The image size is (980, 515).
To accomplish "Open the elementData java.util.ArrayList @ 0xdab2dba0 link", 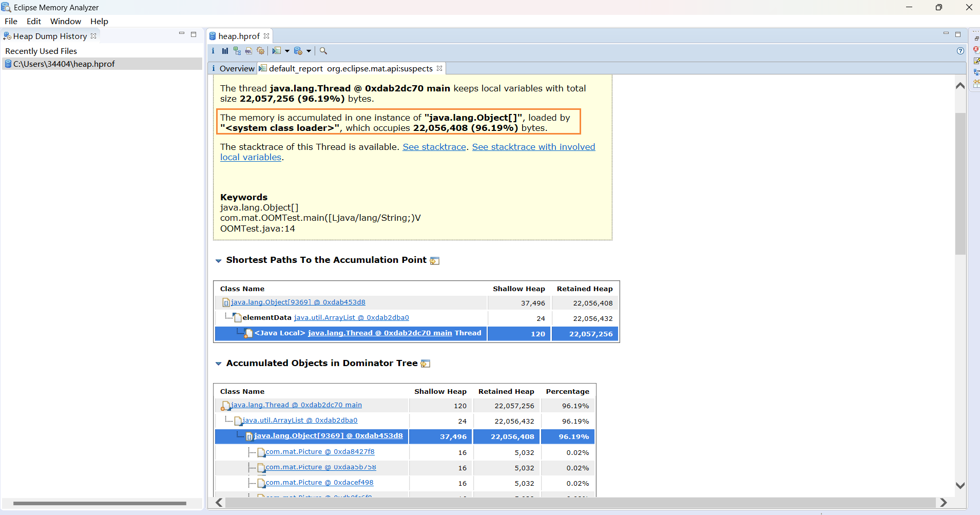I will (x=351, y=318).
